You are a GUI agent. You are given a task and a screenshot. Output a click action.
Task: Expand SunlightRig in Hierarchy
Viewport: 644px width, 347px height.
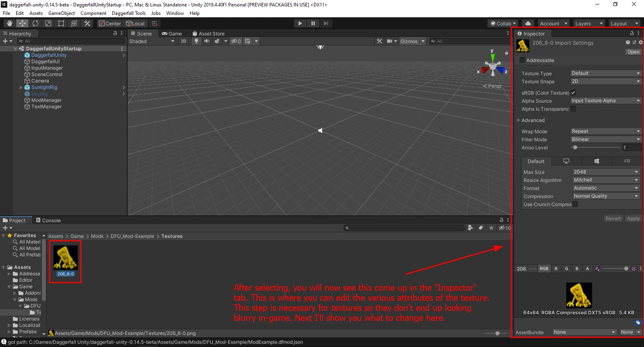(21, 87)
